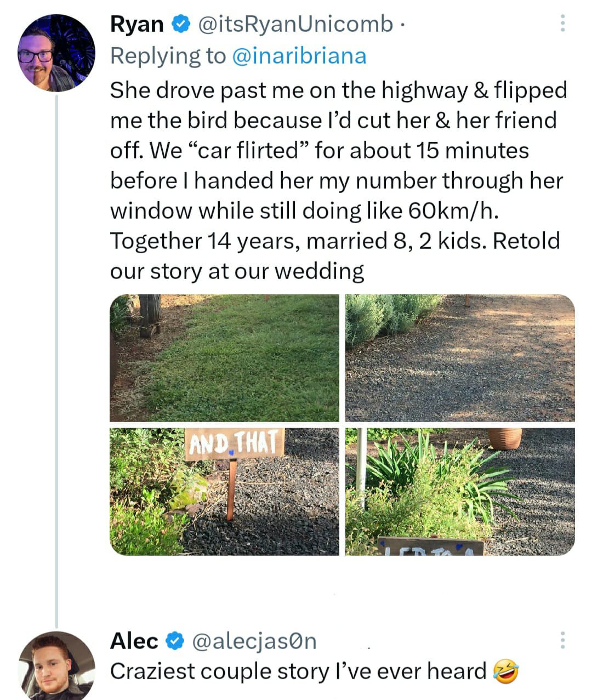Open the @inaribriana mention link
The height and width of the screenshot is (700, 592).
(299, 55)
